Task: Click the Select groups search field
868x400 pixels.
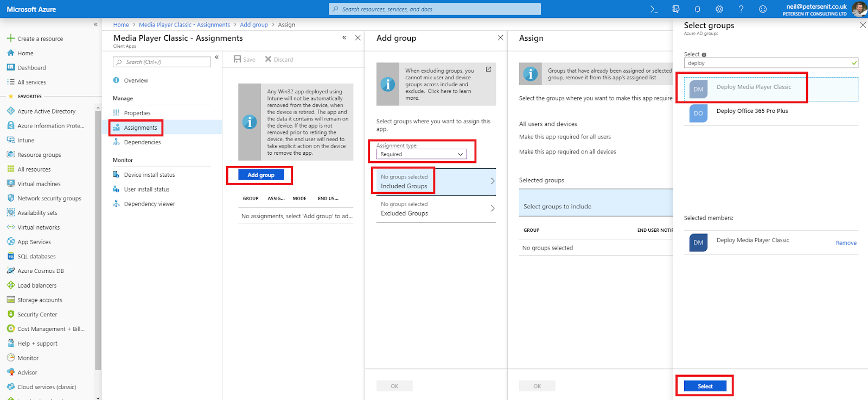Action: click(x=771, y=63)
